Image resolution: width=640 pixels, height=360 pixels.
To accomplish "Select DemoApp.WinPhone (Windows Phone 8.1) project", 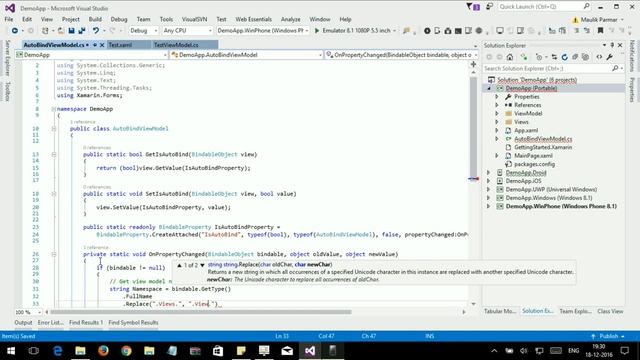I will click(561, 207).
